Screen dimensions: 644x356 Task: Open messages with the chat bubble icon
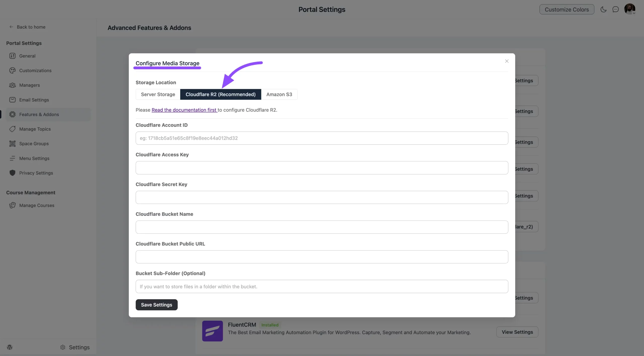[616, 10]
